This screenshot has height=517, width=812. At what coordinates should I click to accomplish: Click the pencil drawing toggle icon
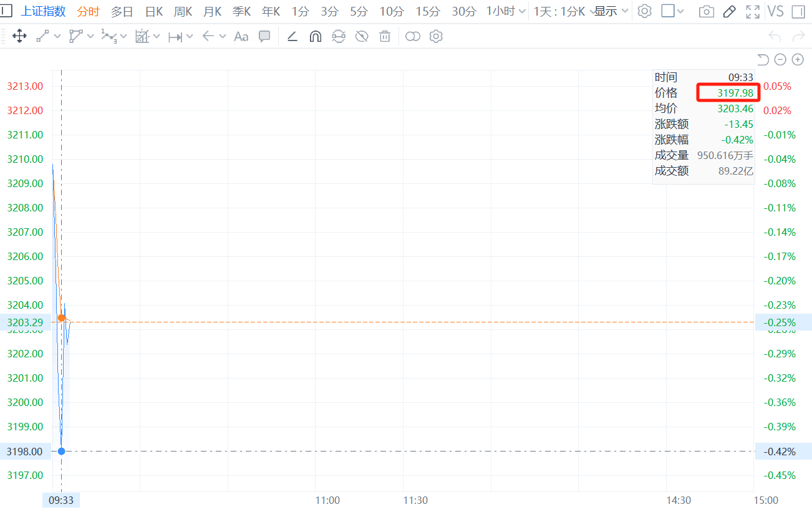[729, 11]
